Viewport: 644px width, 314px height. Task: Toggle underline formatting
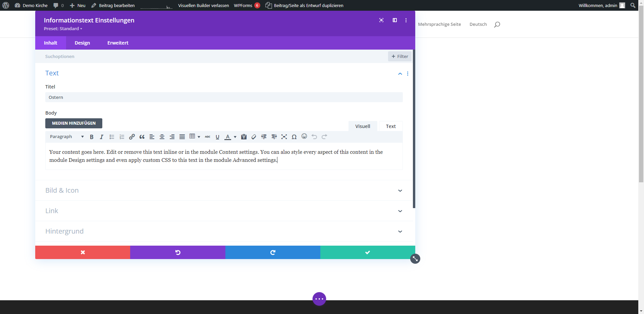pyautogui.click(x=217, y=137)
